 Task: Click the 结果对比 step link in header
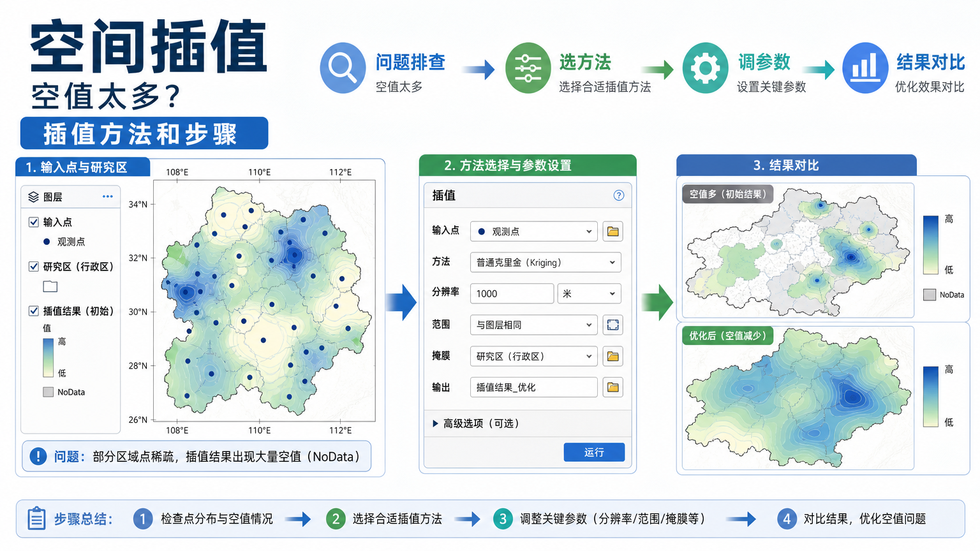point(930,62)
